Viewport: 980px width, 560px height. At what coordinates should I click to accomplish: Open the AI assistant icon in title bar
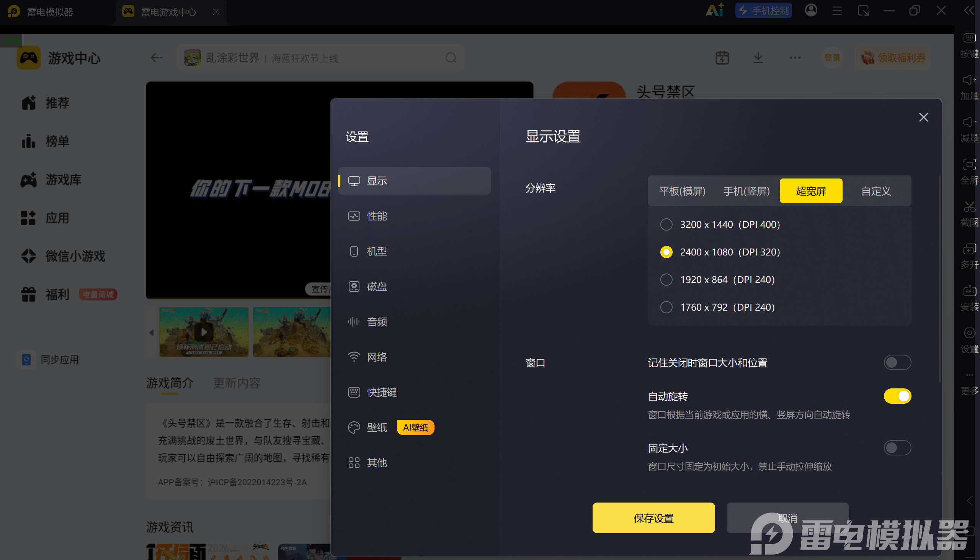coord(714,10)
